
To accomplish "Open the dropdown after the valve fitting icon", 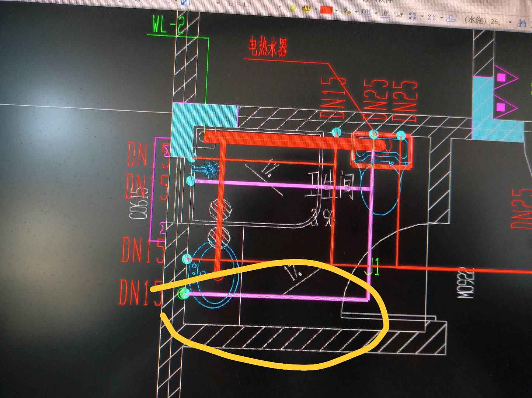I will 356,11.
